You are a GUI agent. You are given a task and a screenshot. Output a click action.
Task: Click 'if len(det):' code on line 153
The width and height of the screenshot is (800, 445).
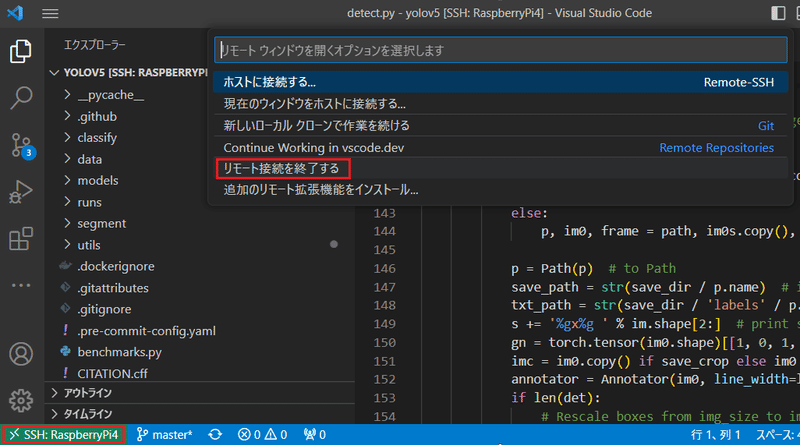556,398
